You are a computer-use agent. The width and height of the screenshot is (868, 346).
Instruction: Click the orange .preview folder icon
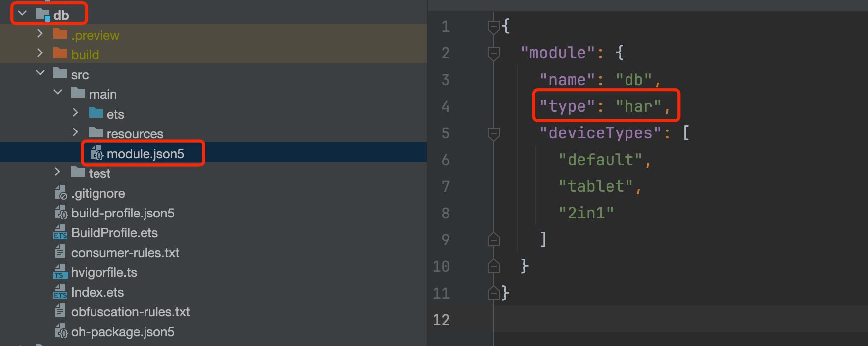click(60, 34)
